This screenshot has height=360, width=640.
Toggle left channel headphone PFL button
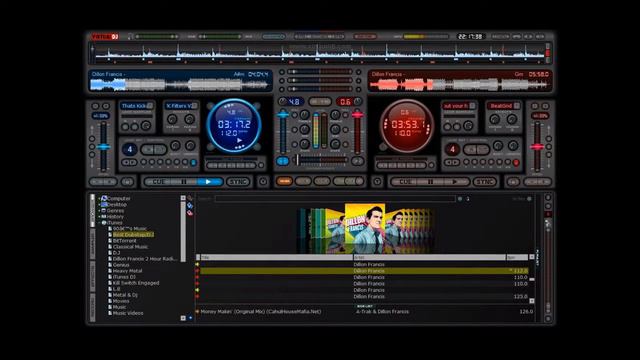(x=282, y=161)
